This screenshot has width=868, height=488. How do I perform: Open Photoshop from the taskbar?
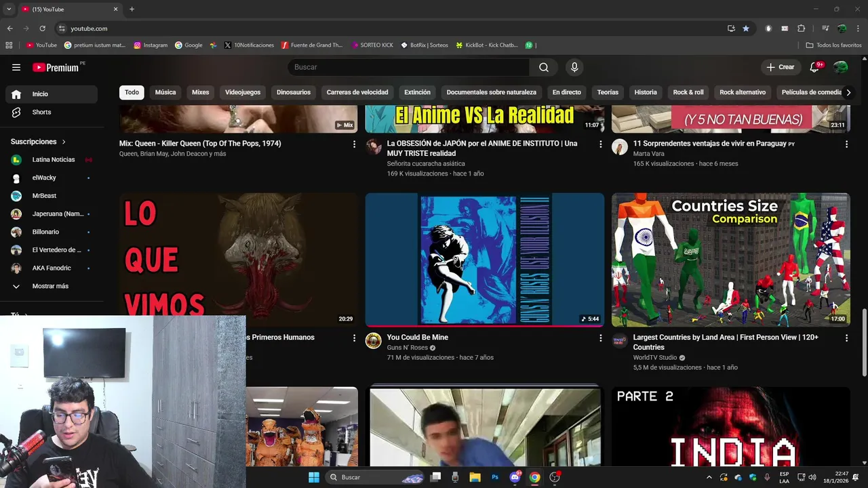495,477
